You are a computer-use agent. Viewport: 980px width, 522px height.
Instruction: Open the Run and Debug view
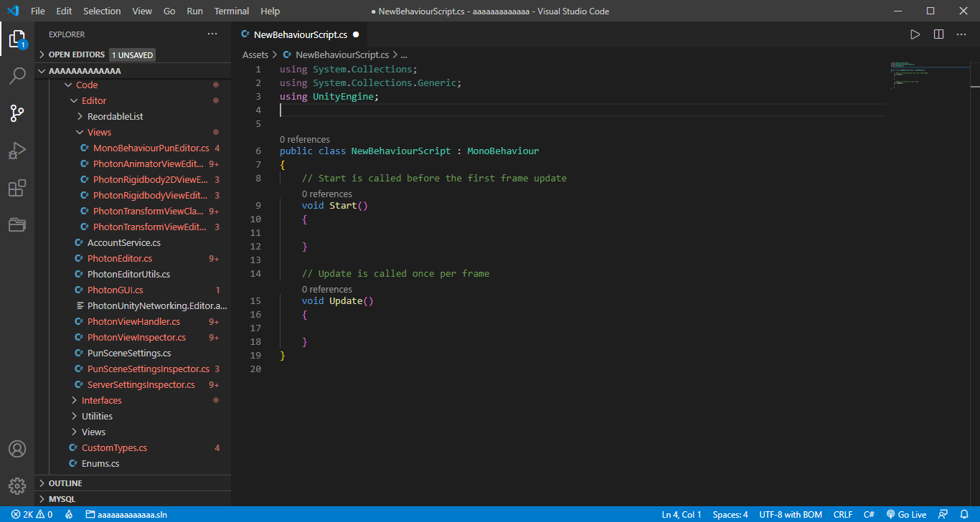click(17, 151)
